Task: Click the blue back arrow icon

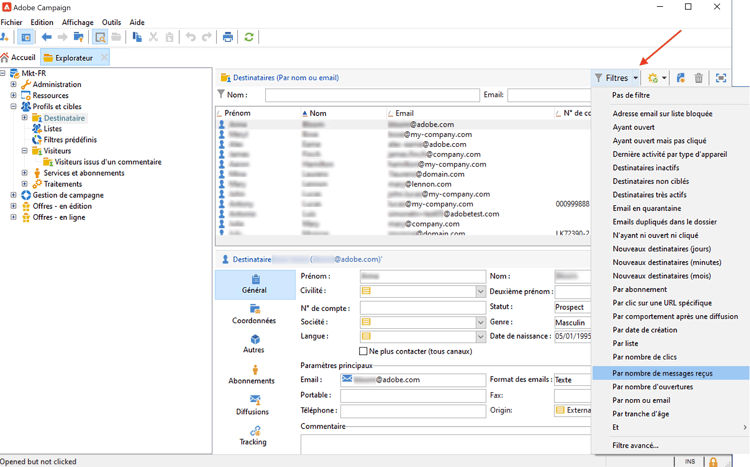Action: coord(46,37)
